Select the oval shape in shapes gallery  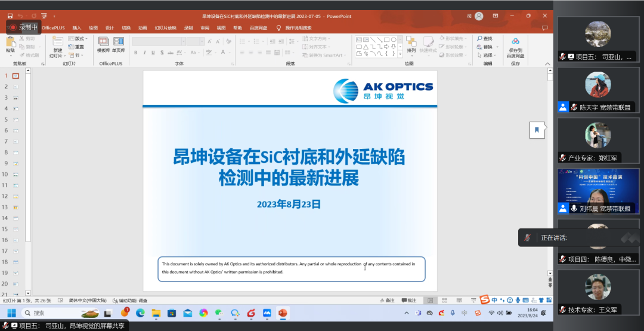[x=394, y=39]
